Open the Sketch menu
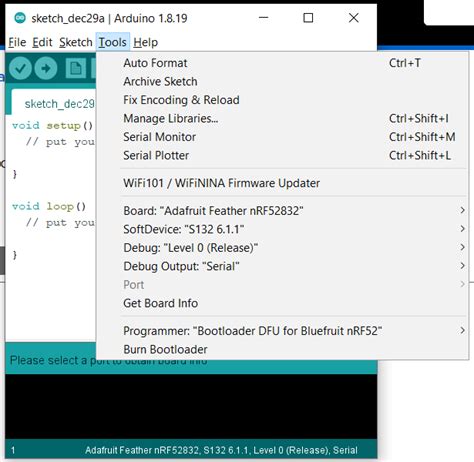The height and width of the screenshot is (462, 474). tap(76, 42)
